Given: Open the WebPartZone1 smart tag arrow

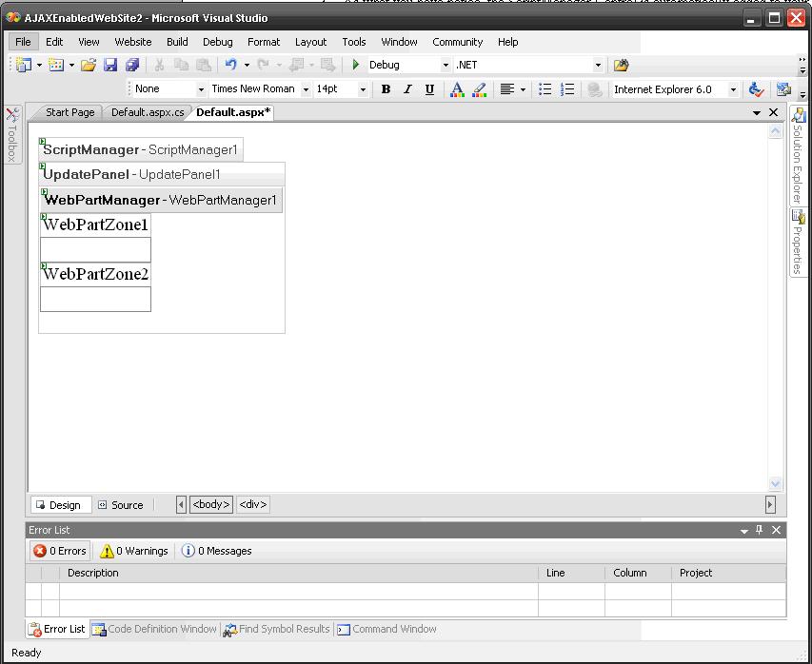Looking at the screenshot, I should [44, 216].
